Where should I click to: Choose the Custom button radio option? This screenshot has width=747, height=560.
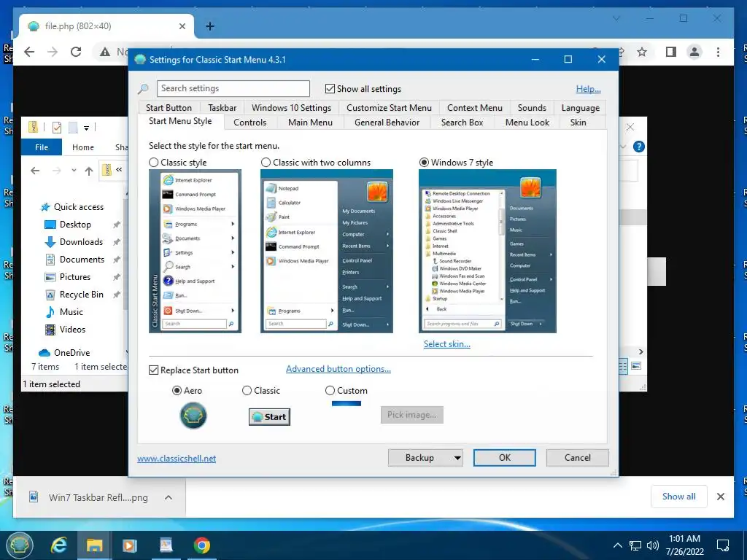330,391
